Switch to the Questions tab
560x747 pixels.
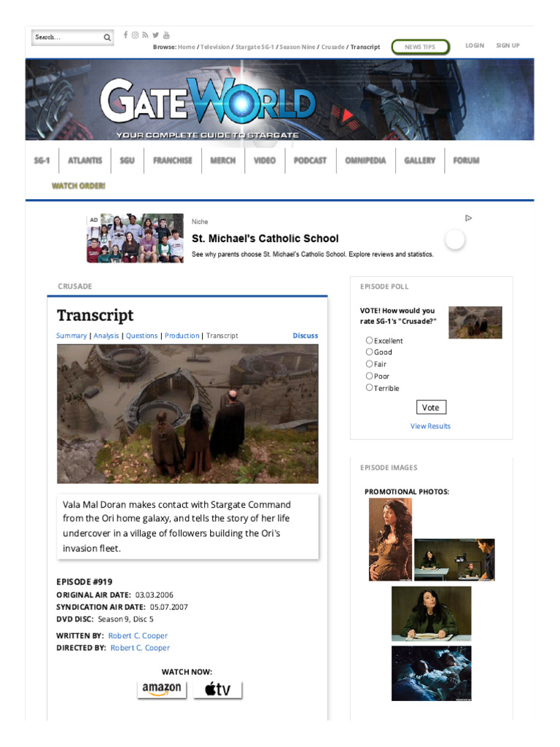click(x=141, y=336)
